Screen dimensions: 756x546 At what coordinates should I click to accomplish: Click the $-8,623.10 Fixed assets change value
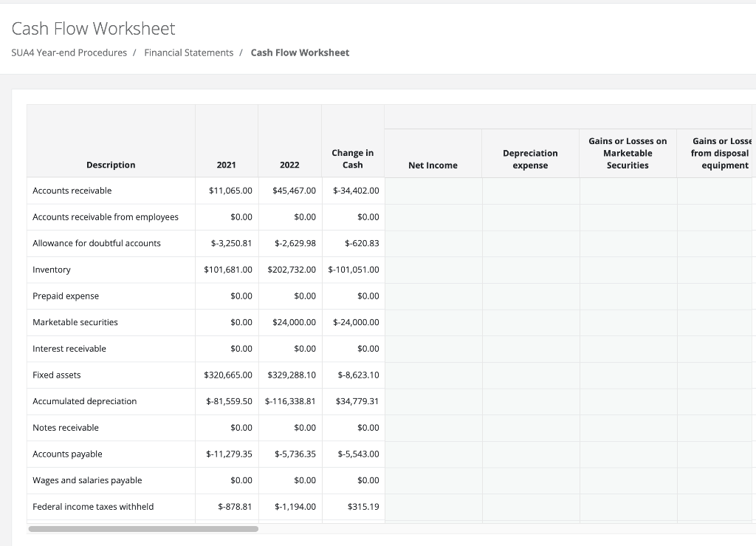click(358, 375)
